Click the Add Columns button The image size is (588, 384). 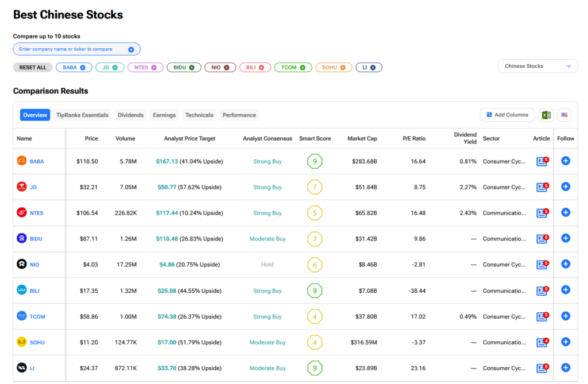507,115
